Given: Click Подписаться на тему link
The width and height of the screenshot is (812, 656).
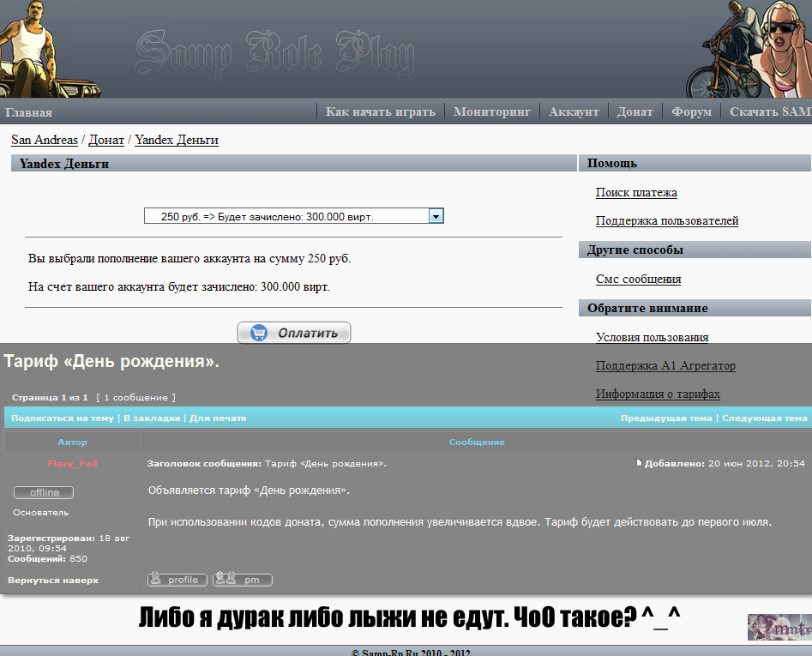Looking at the screenshot, I should 63,418.
